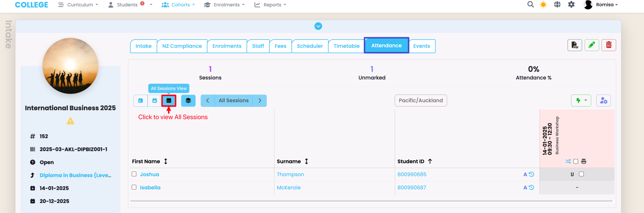Expand the Curriculum menu

78,5
